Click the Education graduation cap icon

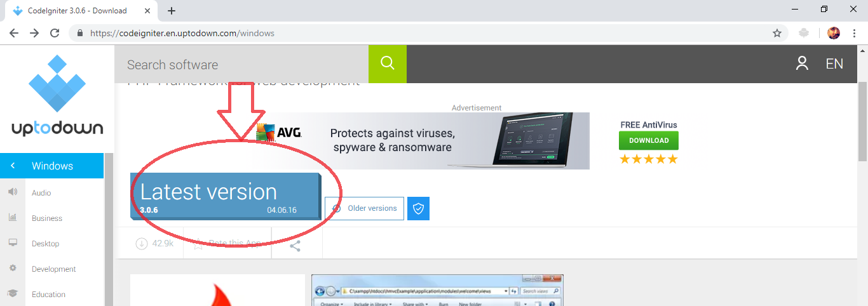click(12, 293)
